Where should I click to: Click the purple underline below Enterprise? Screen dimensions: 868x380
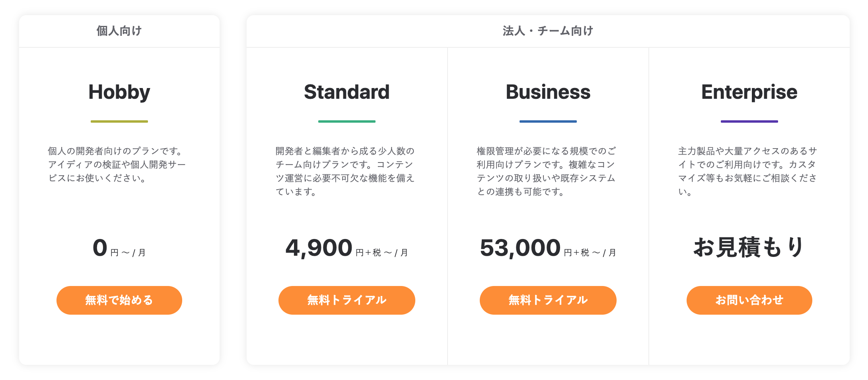(749, 121)
